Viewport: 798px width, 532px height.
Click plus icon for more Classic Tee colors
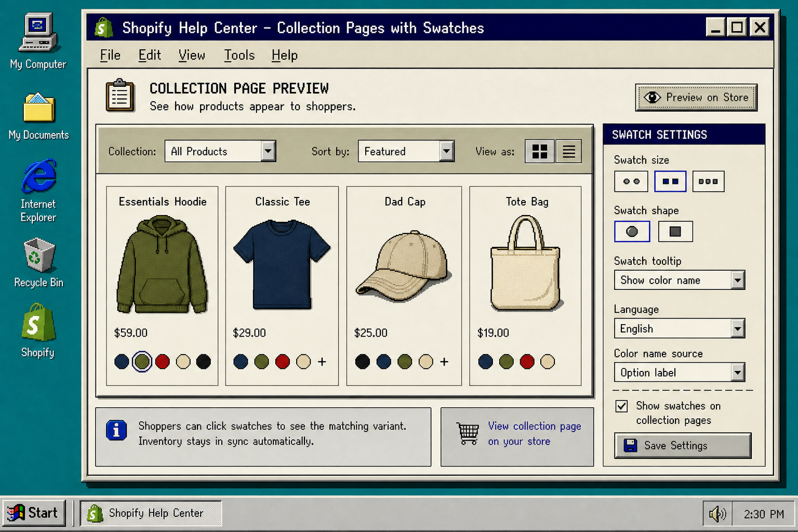322,362
